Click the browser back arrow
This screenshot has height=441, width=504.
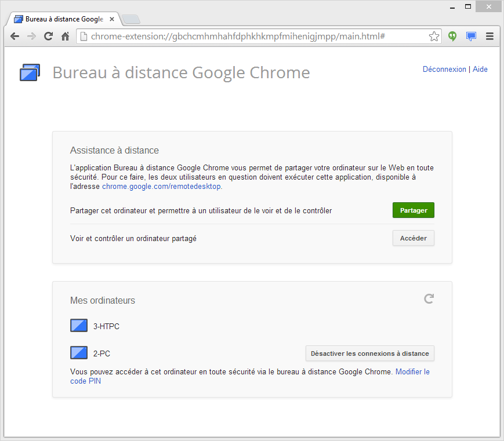pyautogui.click(x=15, y=36)
